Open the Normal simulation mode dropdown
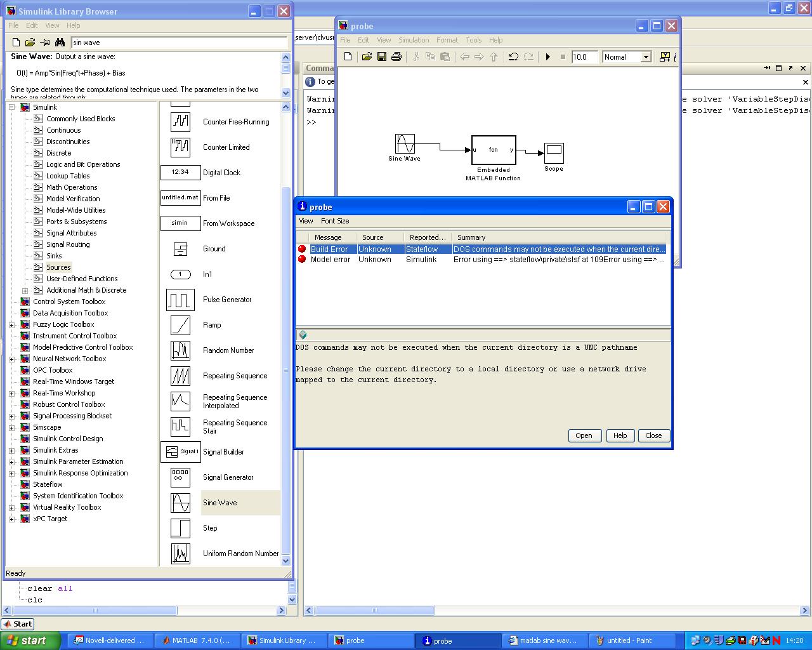This screenshot has height=650, width=812. (x=646, y=57)
